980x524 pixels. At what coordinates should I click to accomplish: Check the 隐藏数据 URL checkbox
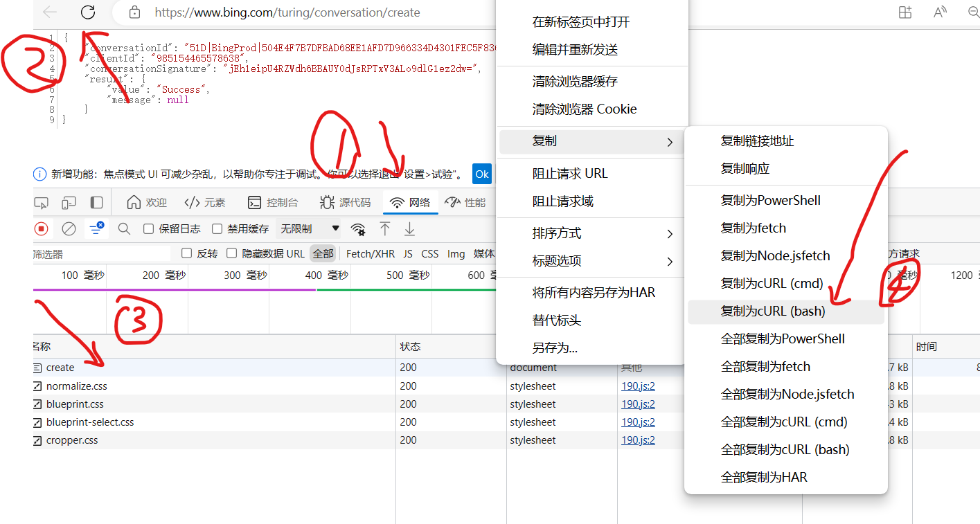point(231,253)
